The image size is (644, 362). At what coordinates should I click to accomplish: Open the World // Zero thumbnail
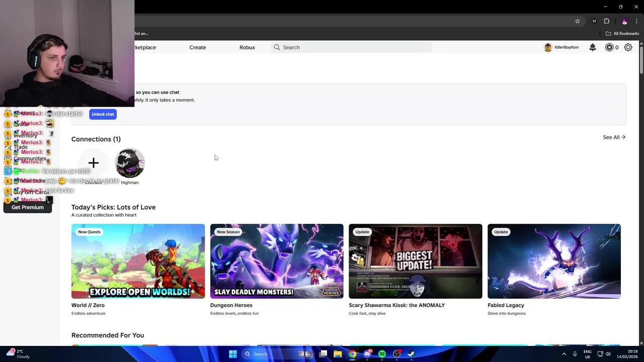pos(138,261)
